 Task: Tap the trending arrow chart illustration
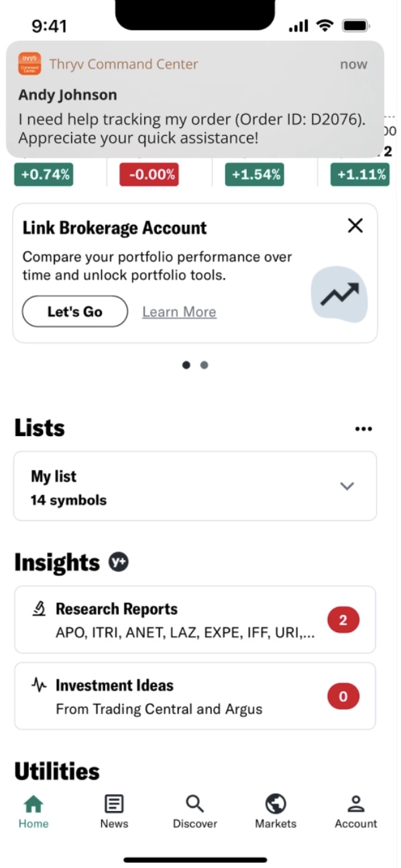pos(339,294)
